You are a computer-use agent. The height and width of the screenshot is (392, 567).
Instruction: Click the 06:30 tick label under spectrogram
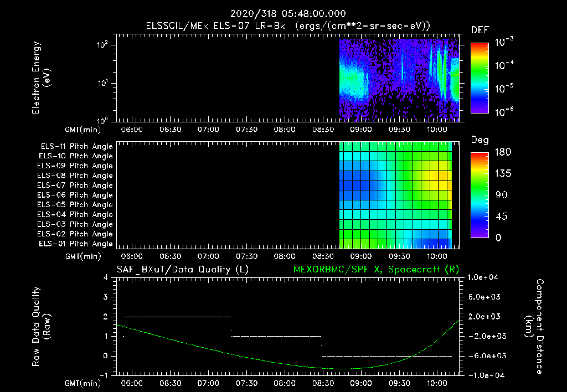click(x=171, y=130)
